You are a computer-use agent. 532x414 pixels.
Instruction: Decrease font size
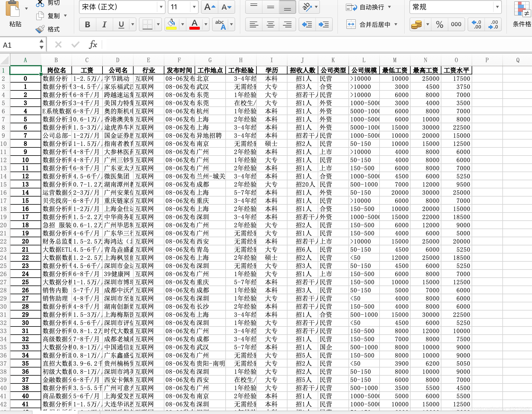click(x=227, y=7)
